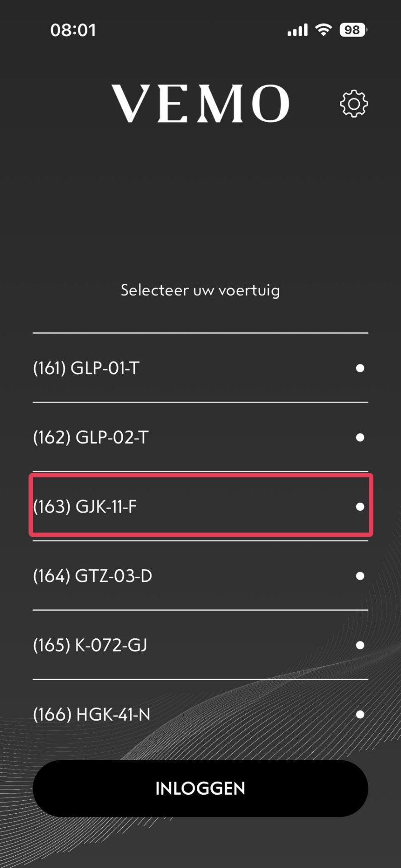Choose vehicle (165) K-072-GJ label

click(90, 645)
